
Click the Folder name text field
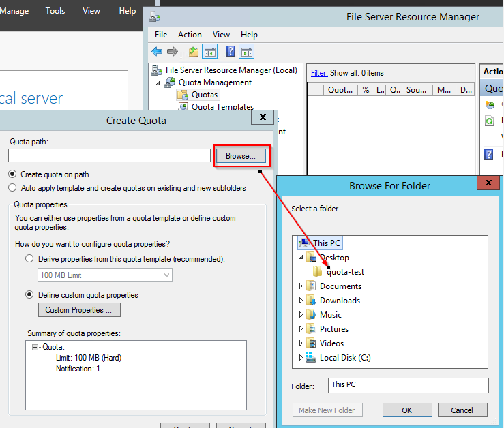pyautogui.click(x=409, y=385)
